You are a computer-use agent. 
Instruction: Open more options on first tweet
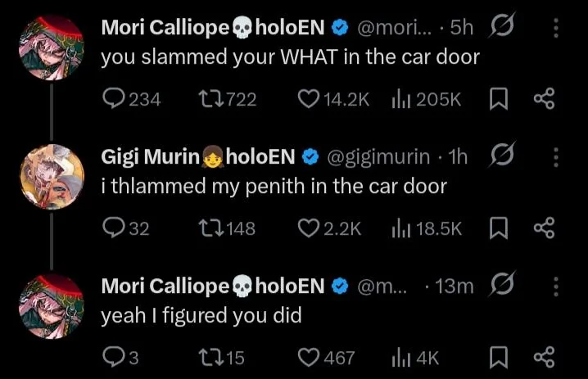click(556, 28)
